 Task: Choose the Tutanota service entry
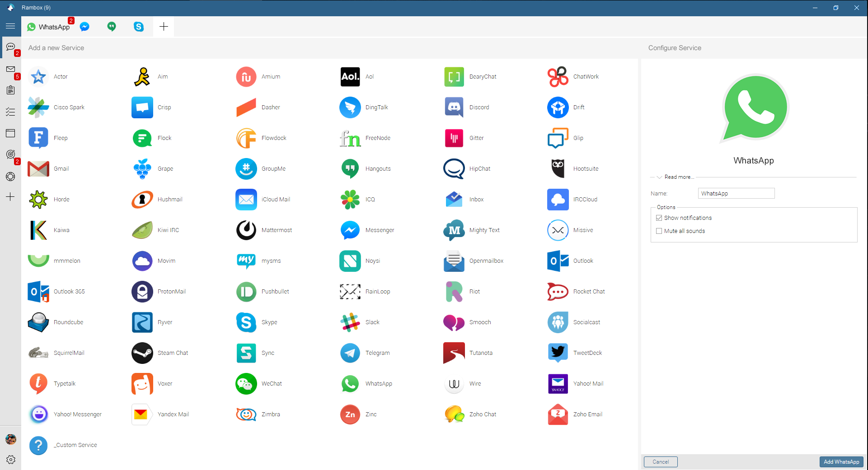click(x=468, y=353)
